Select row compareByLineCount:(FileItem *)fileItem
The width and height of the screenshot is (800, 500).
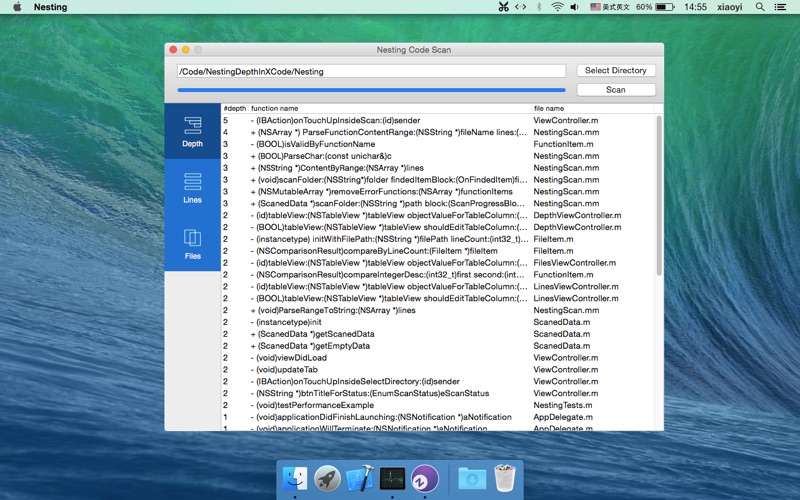pyautogui.click(x=438, y=251)
